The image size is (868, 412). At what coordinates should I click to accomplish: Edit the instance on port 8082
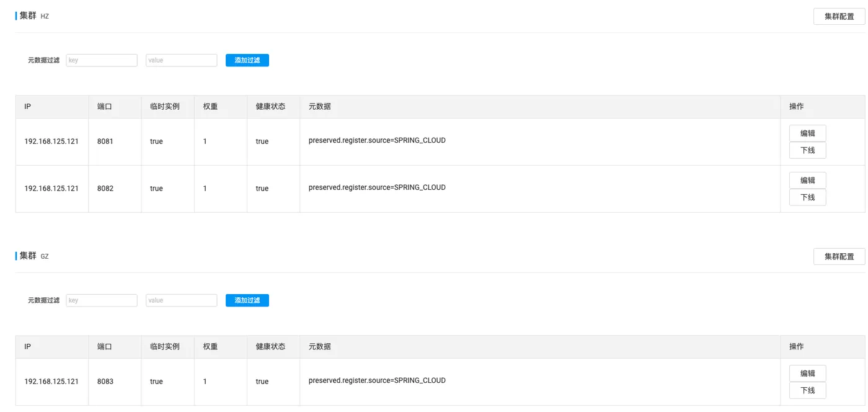[x=807, y=181]
